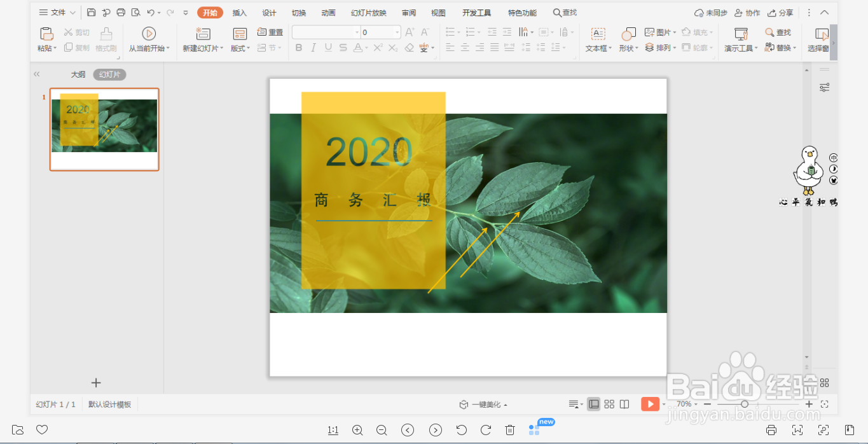
Task: Click the 分享 (Share) button
Action: [780, 13]
